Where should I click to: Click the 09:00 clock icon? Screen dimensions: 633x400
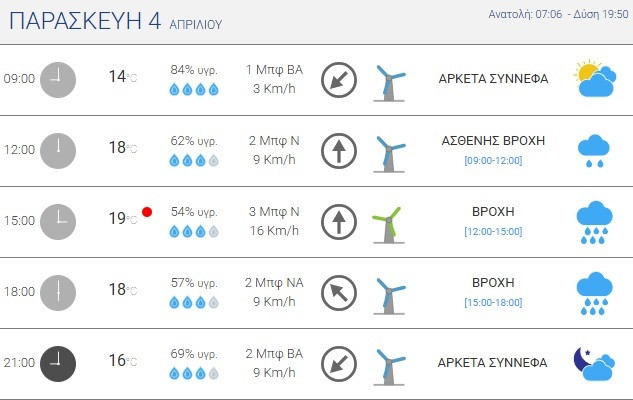coord(58,79)
